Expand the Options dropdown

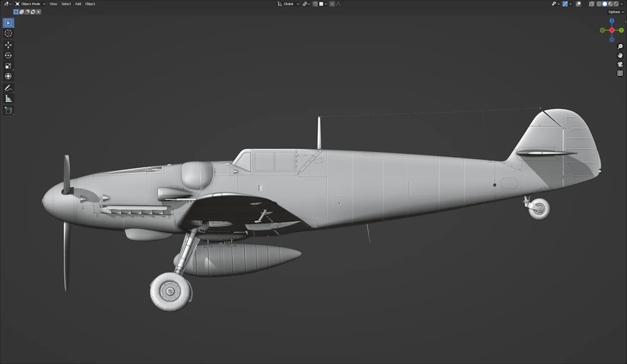(x=615, y=12)
